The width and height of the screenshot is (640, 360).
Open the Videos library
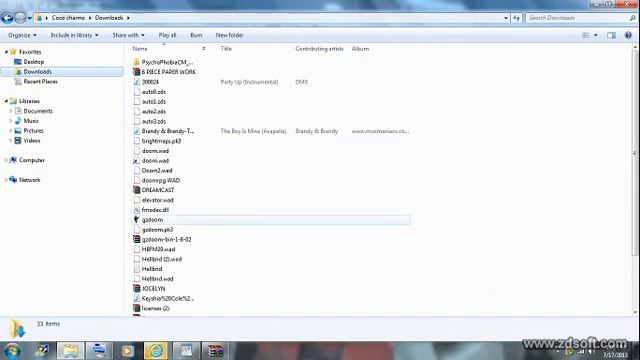tap(31, 140)
